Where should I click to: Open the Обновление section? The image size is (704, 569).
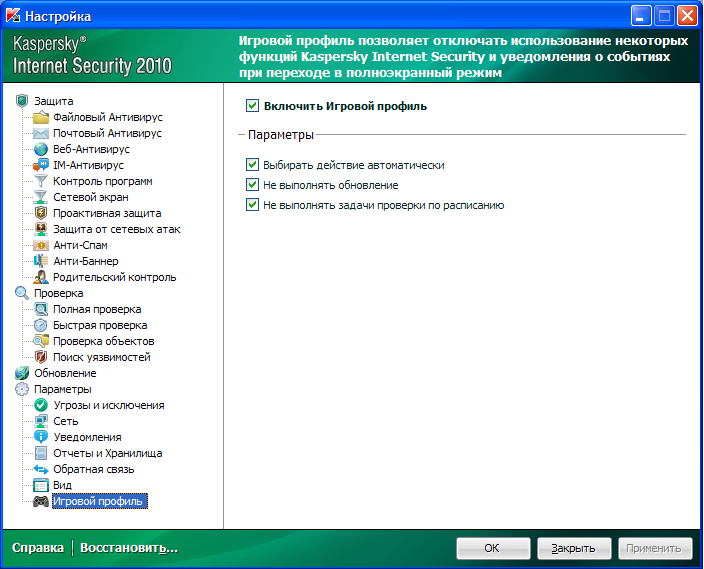tap(65, 373)
